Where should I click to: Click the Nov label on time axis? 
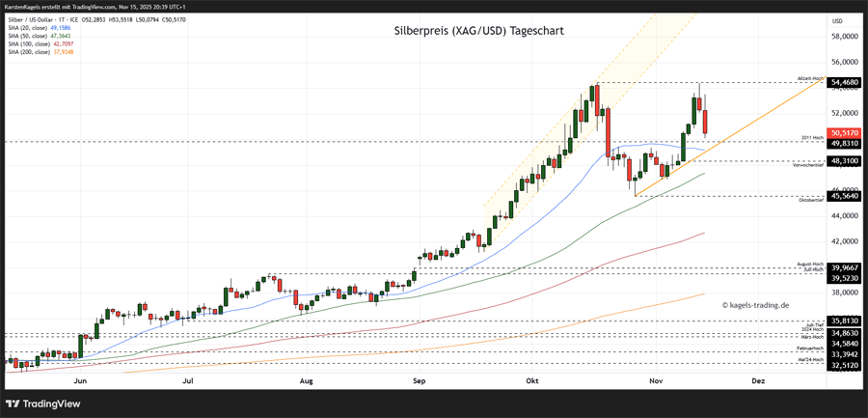(656, 381)
